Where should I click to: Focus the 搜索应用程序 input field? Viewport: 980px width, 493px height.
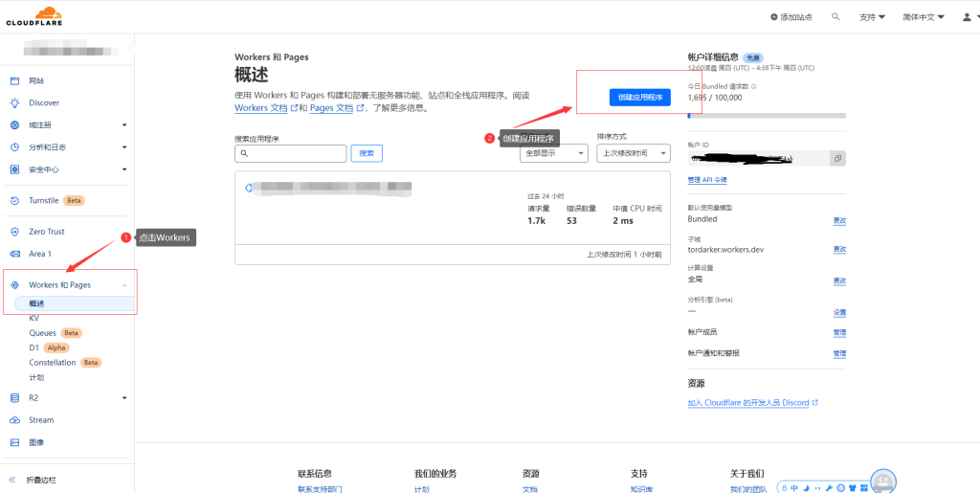pos(291,153)
